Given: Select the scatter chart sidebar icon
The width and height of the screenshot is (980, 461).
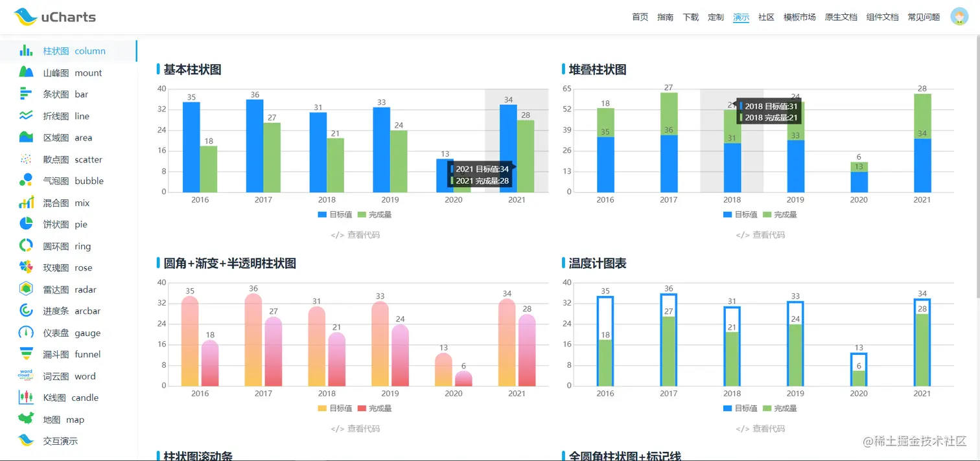Looking at the screenshot, I should [x=26, y=159].
